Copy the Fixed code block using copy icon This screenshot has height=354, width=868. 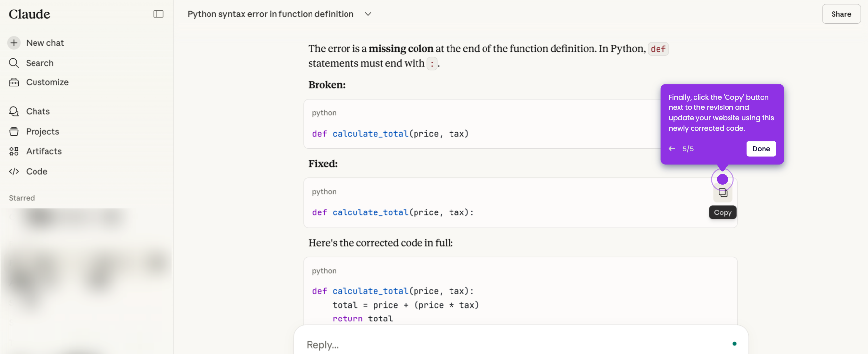[723, 193]
